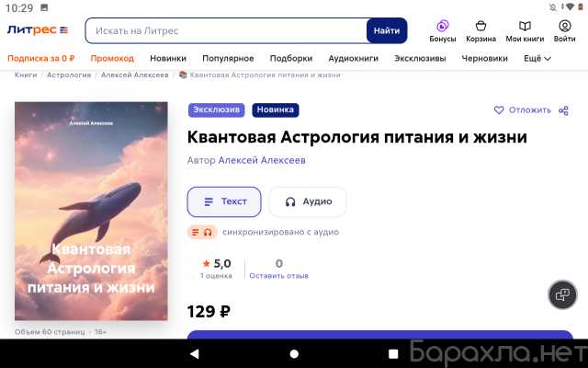Open the whale book cover thumbnail

[x=91, y=211]
